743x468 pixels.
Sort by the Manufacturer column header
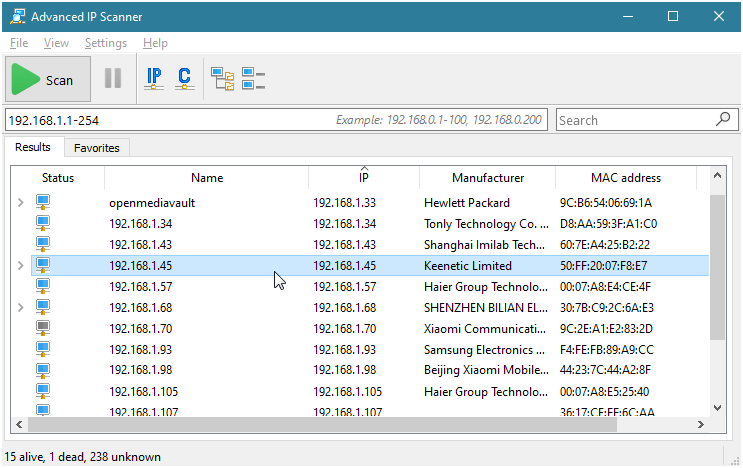click(487, 178)
